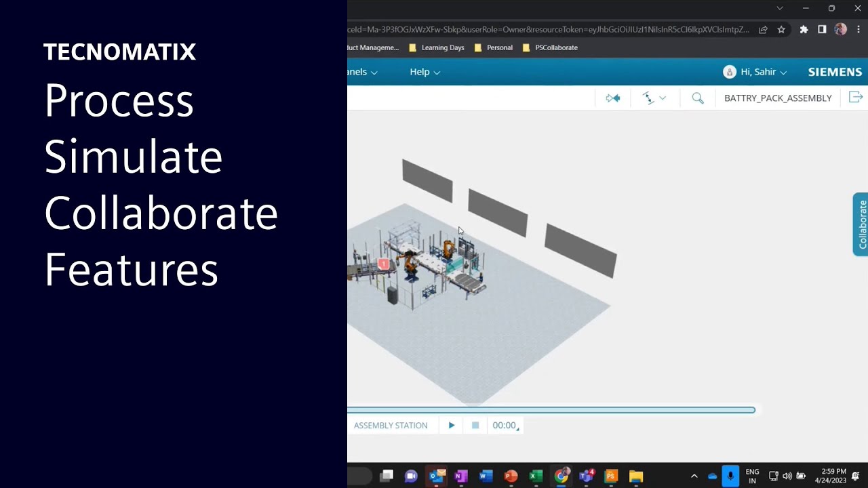
Task: Click the share page icon in address bar
Action: coord(763,29)
